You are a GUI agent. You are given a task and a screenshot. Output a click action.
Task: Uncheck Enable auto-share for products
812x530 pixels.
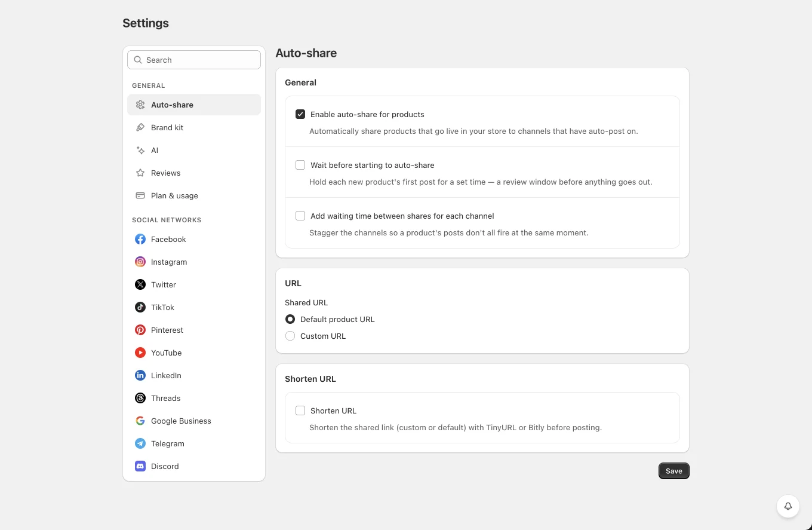tap(300, 114)
